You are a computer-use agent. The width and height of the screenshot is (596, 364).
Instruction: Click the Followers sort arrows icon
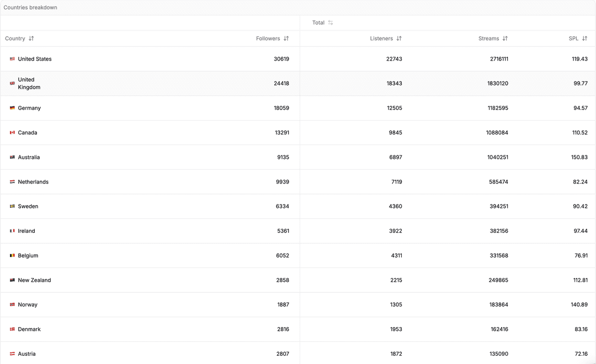[286, 39]
